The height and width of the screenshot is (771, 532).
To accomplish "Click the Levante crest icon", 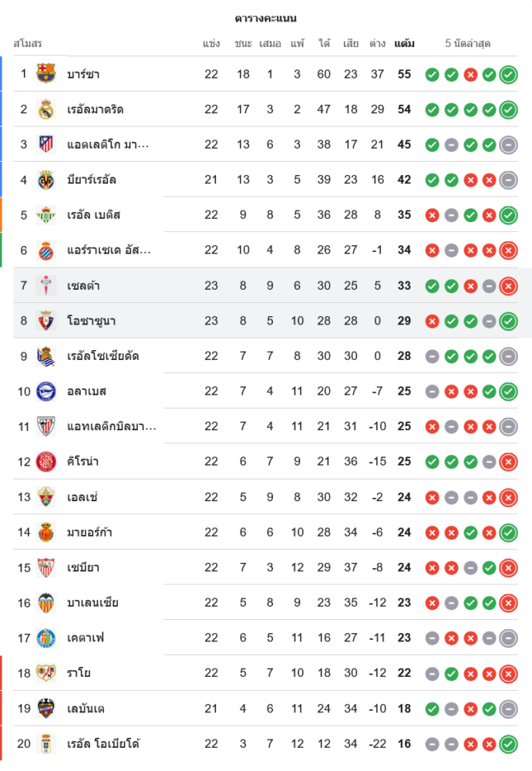I will tap(46, 709).
